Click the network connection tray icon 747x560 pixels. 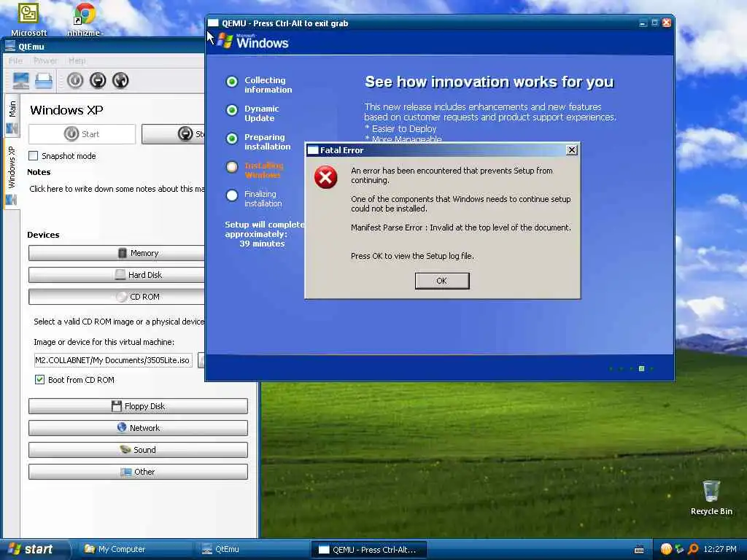coord(679,549)
